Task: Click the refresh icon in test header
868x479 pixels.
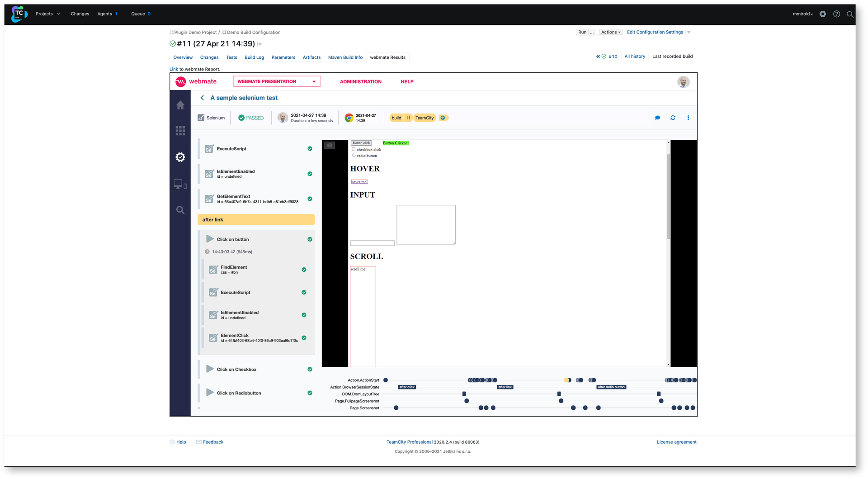Action: (x=673, y=118)
